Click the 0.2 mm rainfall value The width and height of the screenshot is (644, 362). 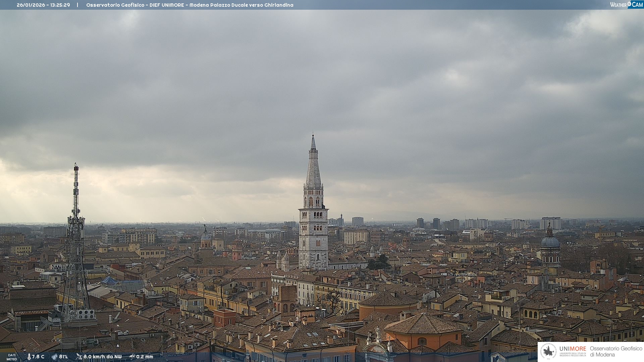coord(145,357)
